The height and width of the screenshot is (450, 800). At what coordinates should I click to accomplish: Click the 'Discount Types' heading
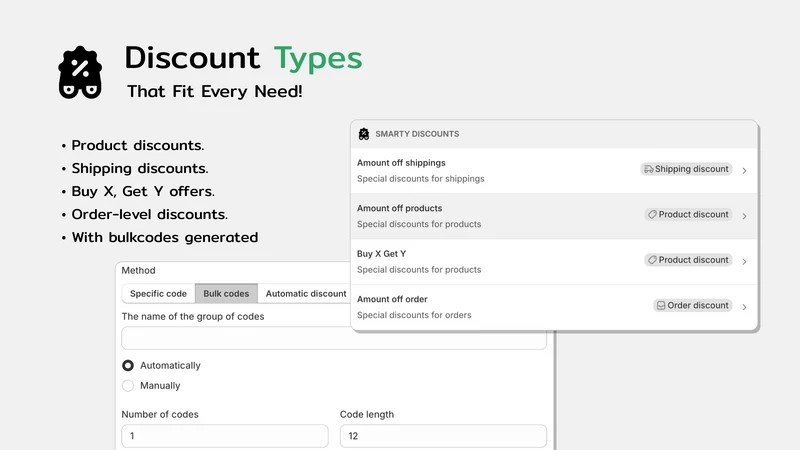tap(243, 58)
